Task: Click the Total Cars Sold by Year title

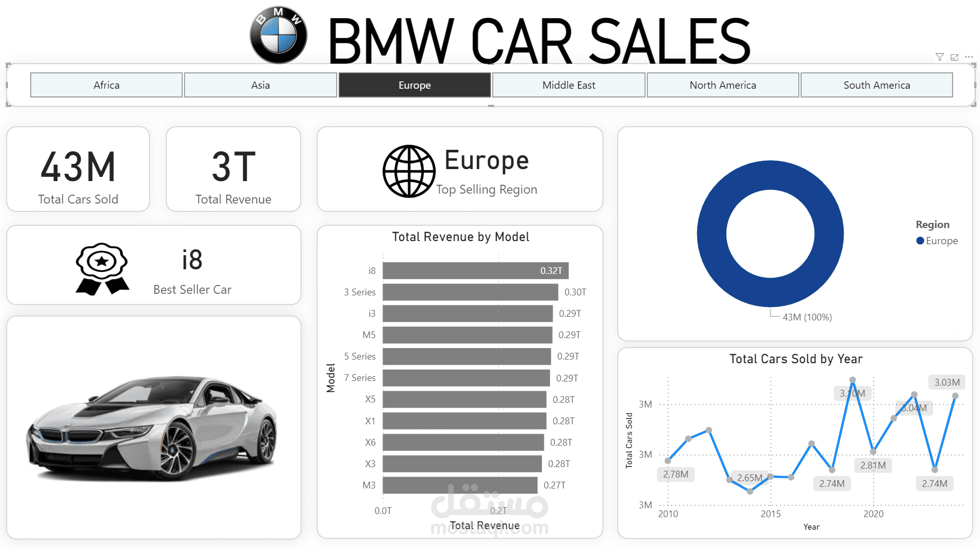Action: click(x=796, y=359)
